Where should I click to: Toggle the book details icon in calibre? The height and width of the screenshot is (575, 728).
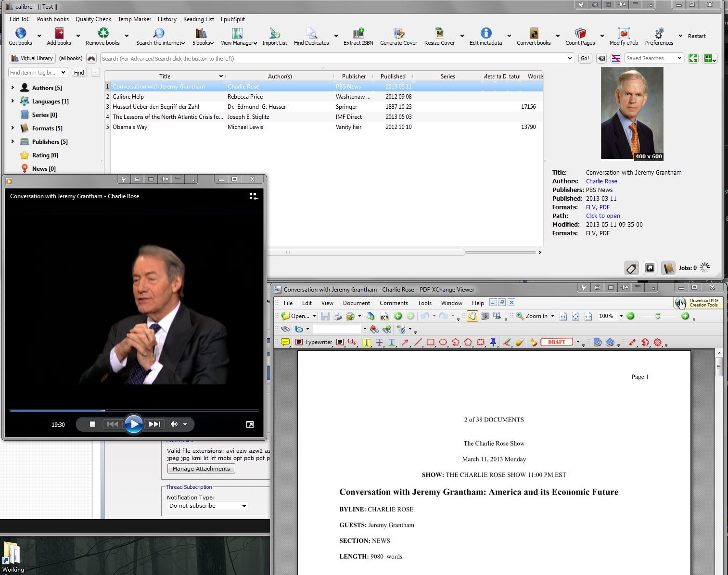[668, 268]
